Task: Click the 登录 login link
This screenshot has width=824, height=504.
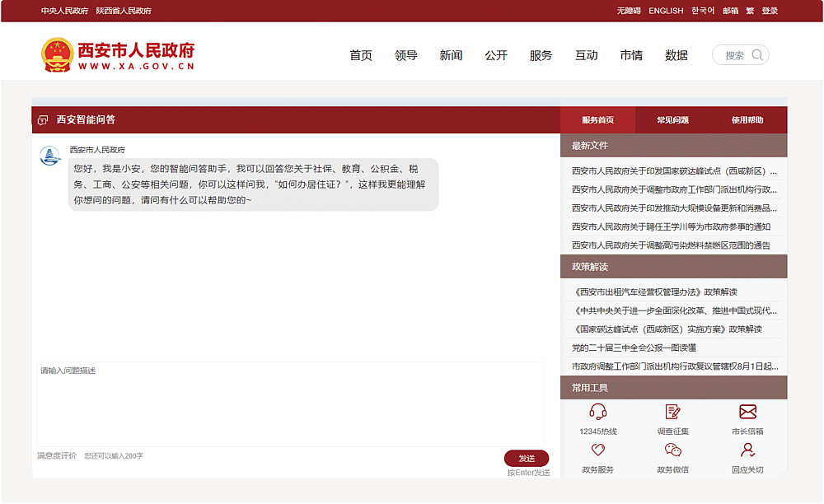Action: click(770, 11)
